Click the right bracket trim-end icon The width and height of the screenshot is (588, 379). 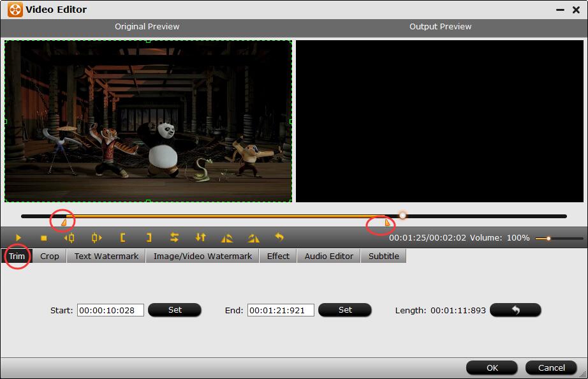[x=149, y=238]
